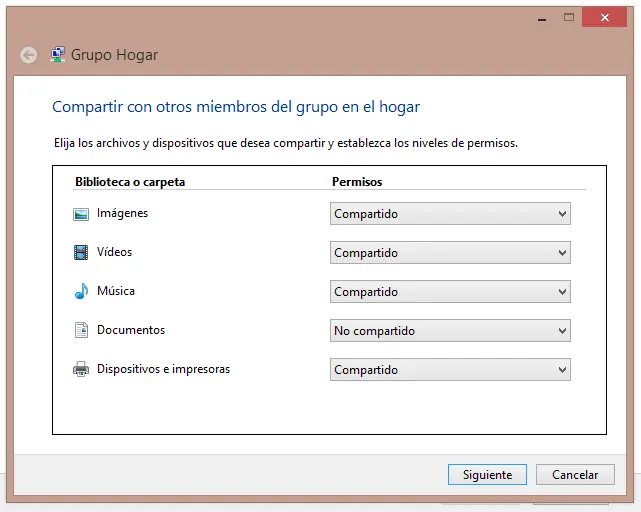Open the Música permissions dropdown
This screenshot has width=641, height=512.
(450, 292)
